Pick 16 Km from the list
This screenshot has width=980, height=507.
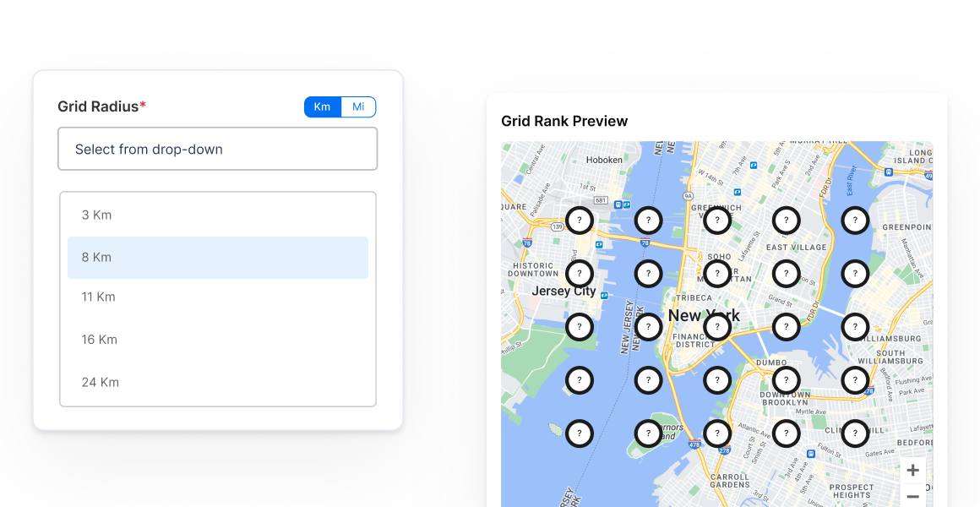(x=217, y=340)
